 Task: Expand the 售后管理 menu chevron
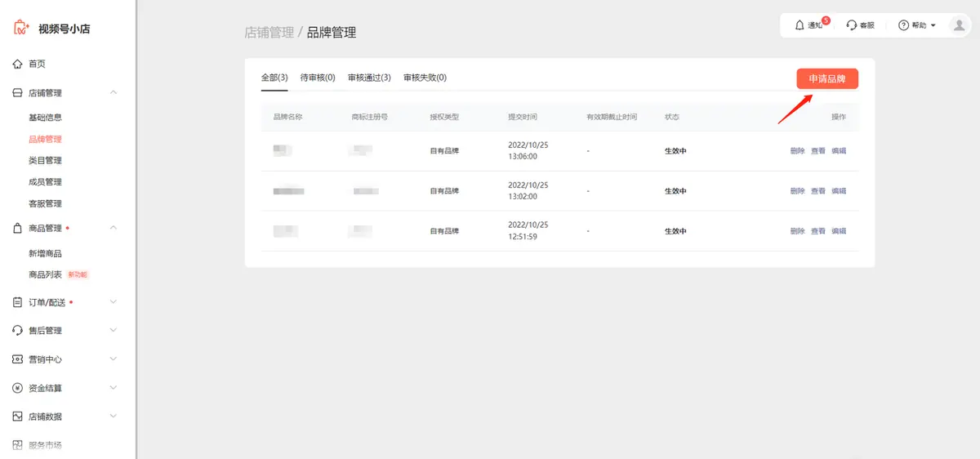coord(114,330)
